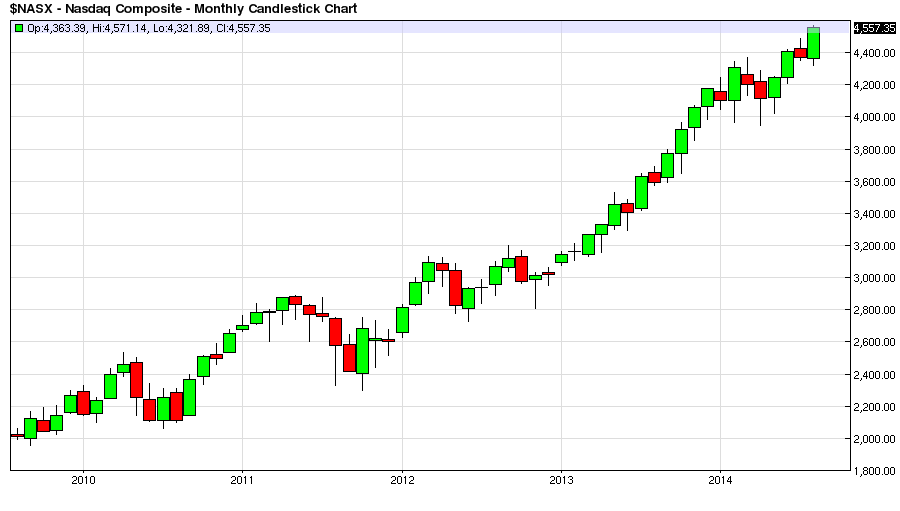Screen dimensions: 900x511
Task: Click the current price label 4,557.35
Action: click(x=874, y=28)
